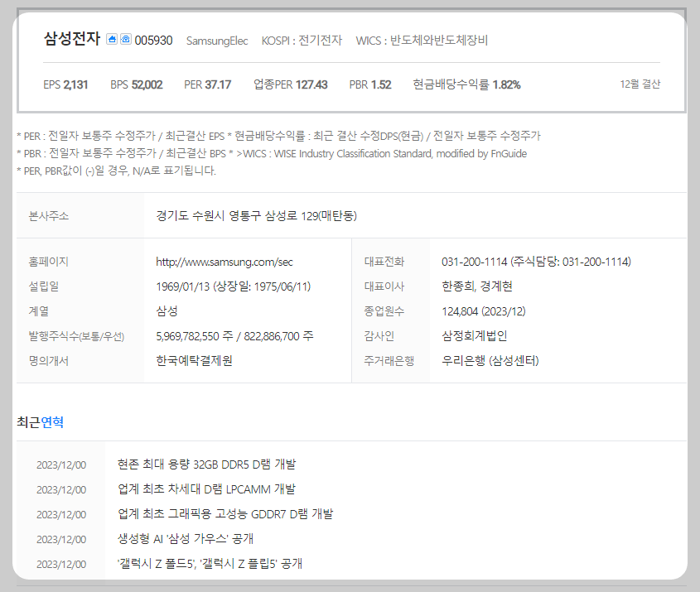Screen dimensions: 700x592
Task: Click the 한국예탁결제원 value
Action: point(194,360)
